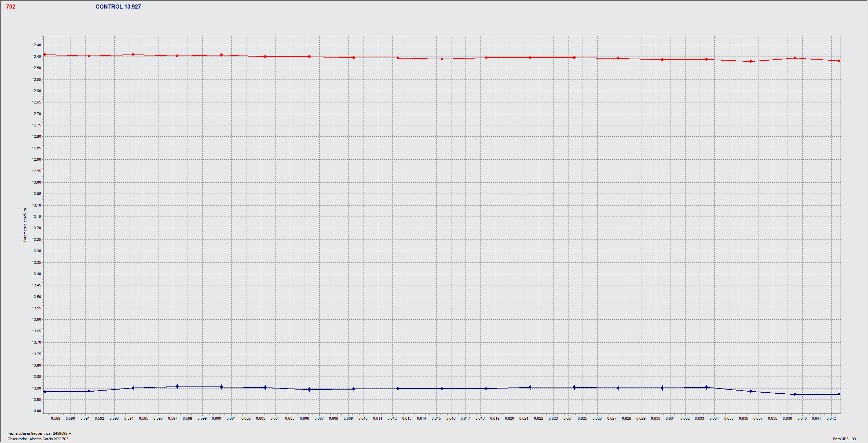Click the CONTROL 13.927 title label
This screenshot has height=443, width=868.
pos(118,7)
